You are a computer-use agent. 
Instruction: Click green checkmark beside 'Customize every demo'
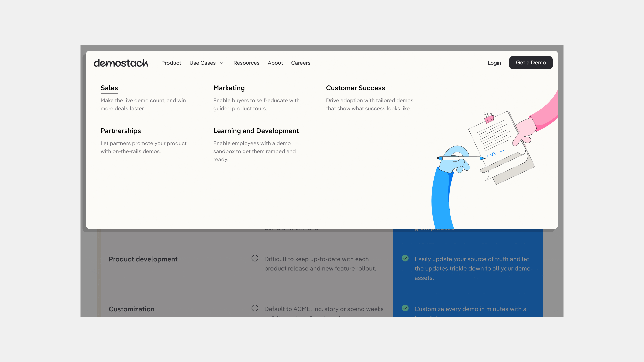[405, 308]
